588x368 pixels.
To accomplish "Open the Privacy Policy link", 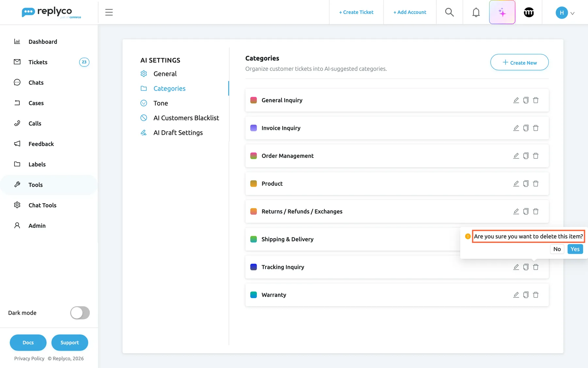I will click(x=29, y=359).
